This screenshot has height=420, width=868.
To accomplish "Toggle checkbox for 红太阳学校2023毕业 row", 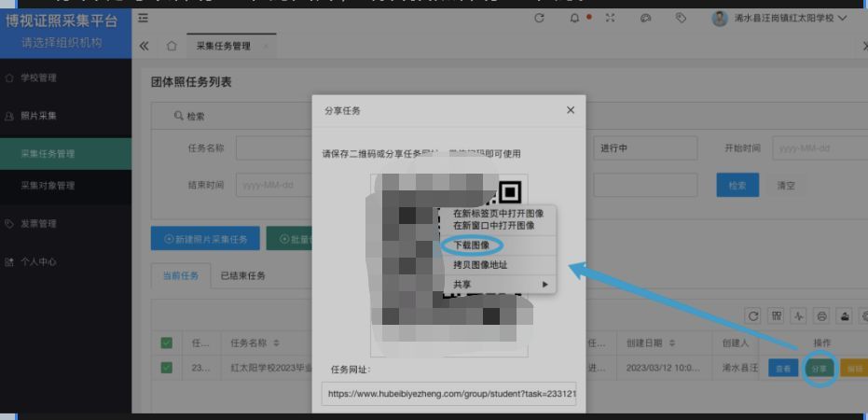I will (166, 368).
